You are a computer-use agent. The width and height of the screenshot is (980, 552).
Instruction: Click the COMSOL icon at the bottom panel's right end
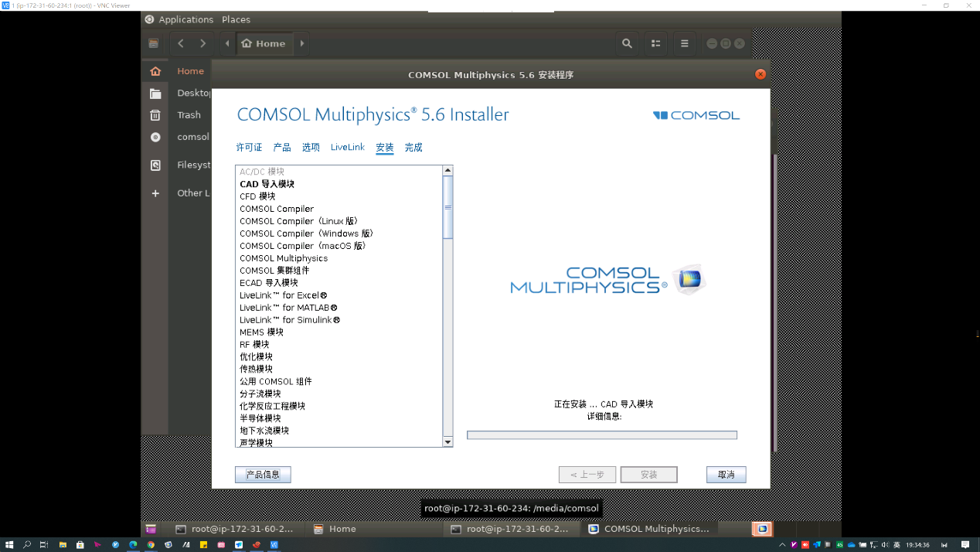762,530
